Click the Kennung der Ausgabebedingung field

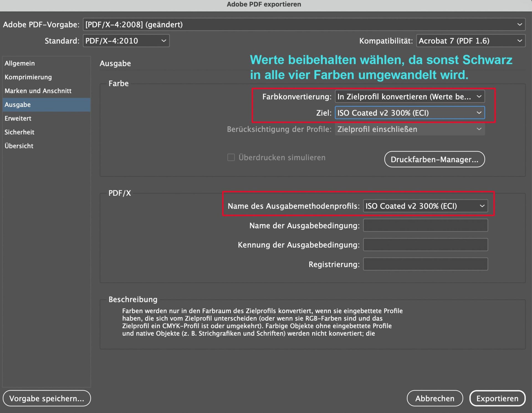(x=425, y=245)
